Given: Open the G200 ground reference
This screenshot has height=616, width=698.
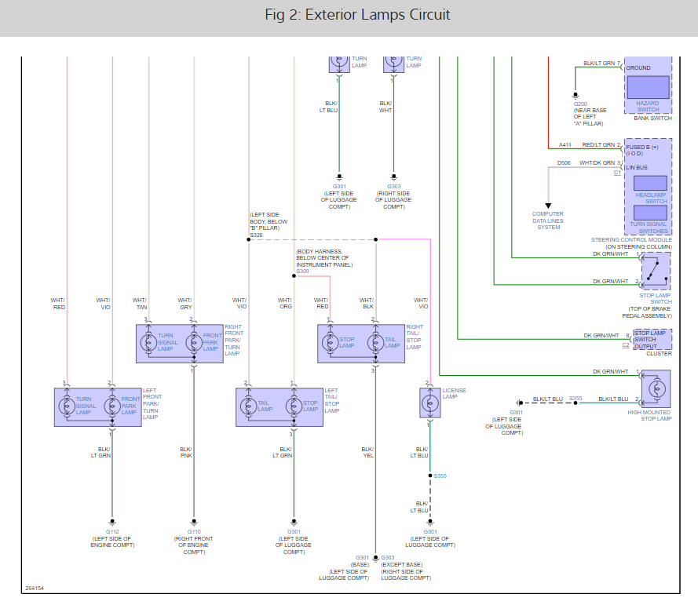Looking at the screenshot, I should pyautogui.click(x=580, y=104).
